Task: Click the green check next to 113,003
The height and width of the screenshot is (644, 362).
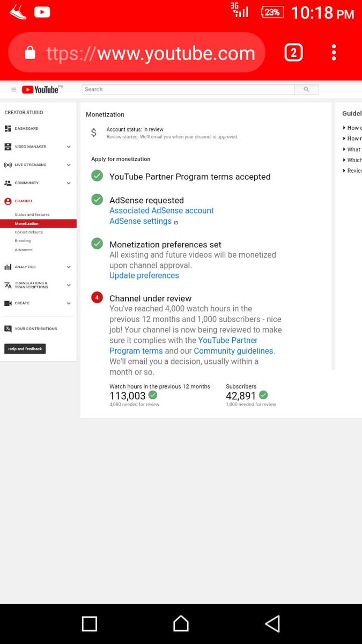Action: click(153, 395)
